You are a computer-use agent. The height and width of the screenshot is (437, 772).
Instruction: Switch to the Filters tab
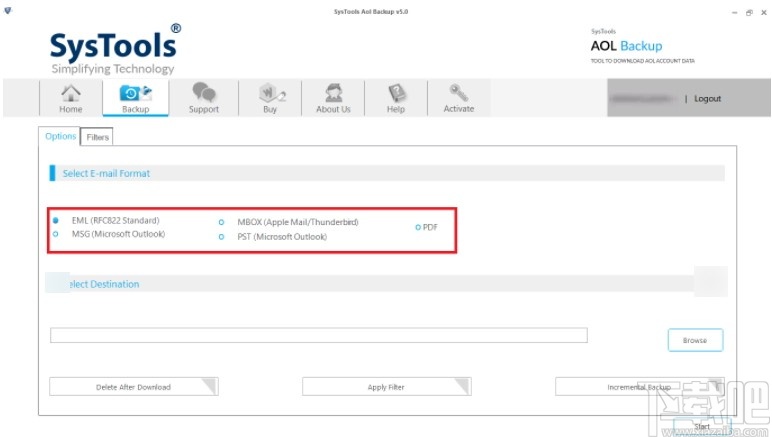tap(97, 137)
